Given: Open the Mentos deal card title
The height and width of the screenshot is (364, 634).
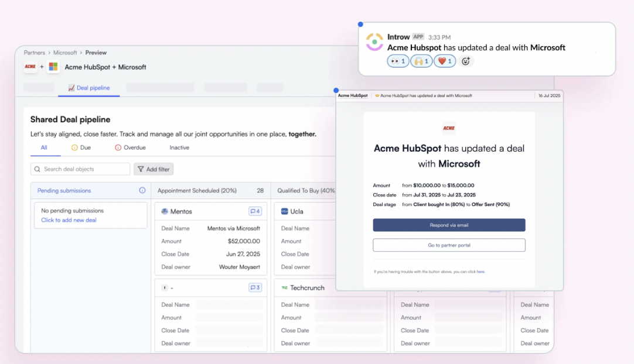Looking at the screenshot, I should tap(181, 211).
